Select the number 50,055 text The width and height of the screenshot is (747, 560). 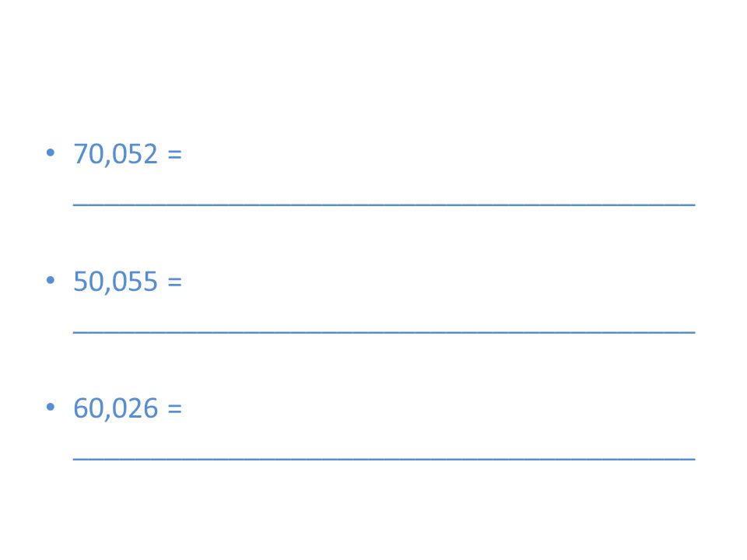click(115, 281)
